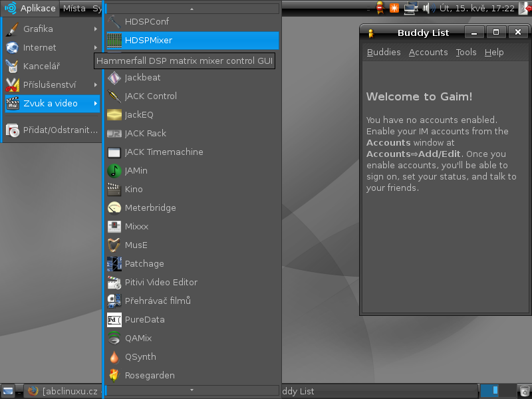The image size is (532, 399).
Task: Open QAMix from its icon
Action: pos(114,338)
